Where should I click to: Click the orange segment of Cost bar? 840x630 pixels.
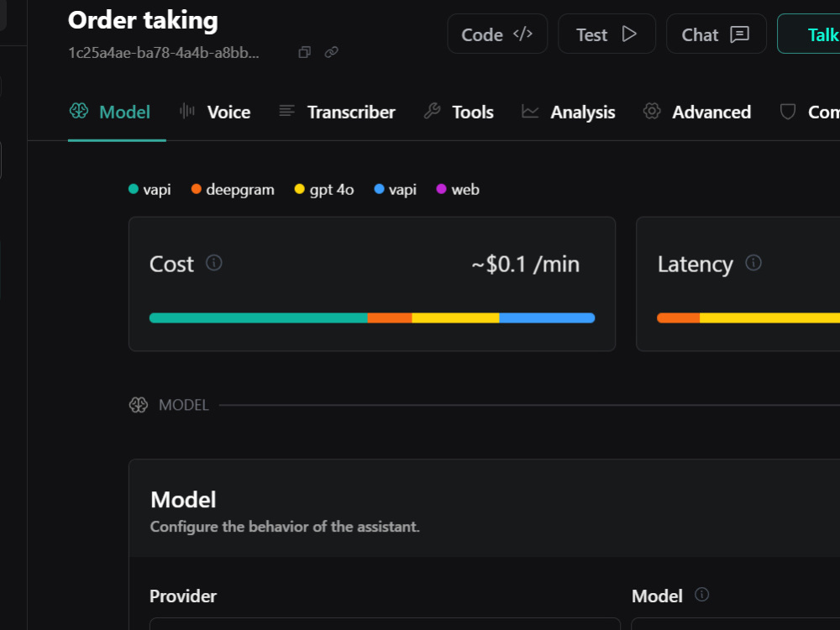(390, 318)
